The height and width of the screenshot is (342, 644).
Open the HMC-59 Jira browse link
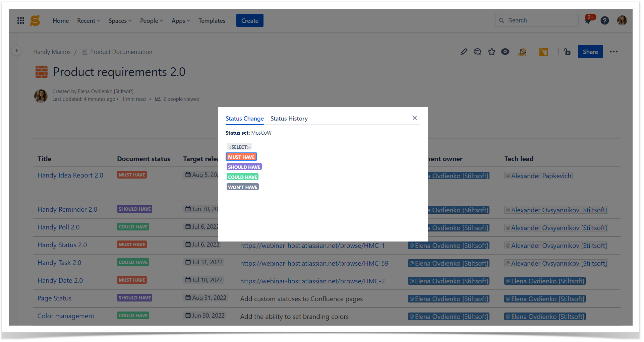point(314,263)
